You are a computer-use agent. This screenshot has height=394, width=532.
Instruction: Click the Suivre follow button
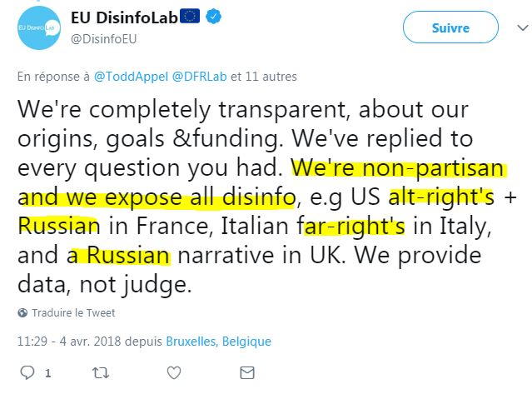click(450, 27)
